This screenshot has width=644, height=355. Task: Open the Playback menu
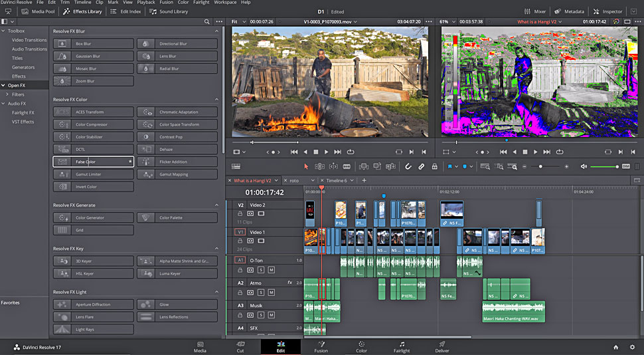pos(145,3)
